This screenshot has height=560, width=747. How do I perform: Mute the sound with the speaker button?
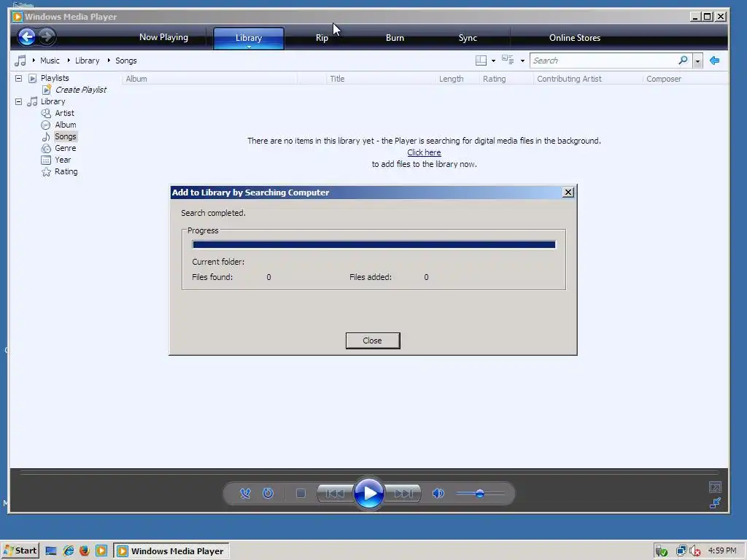438,494
